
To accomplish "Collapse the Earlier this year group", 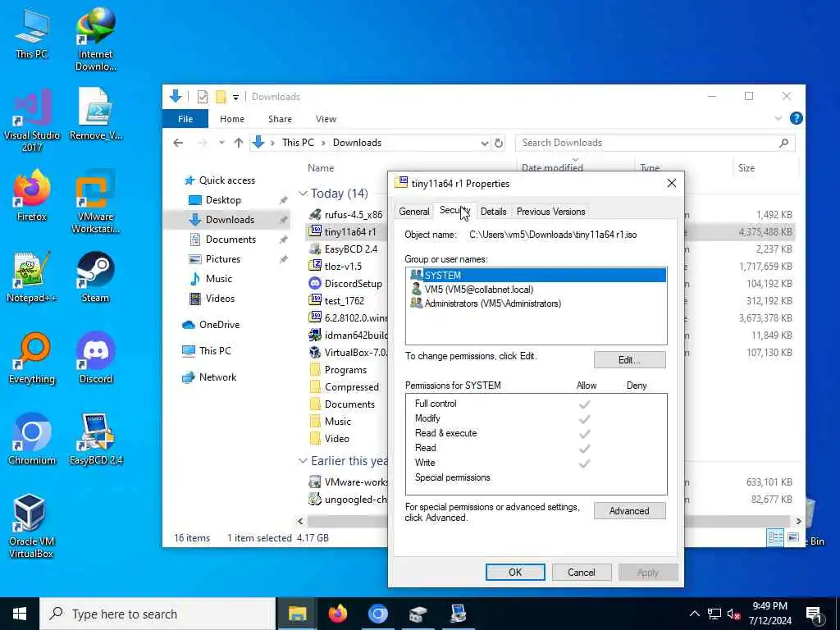I will pyautogui.click(x=304, y=461).
